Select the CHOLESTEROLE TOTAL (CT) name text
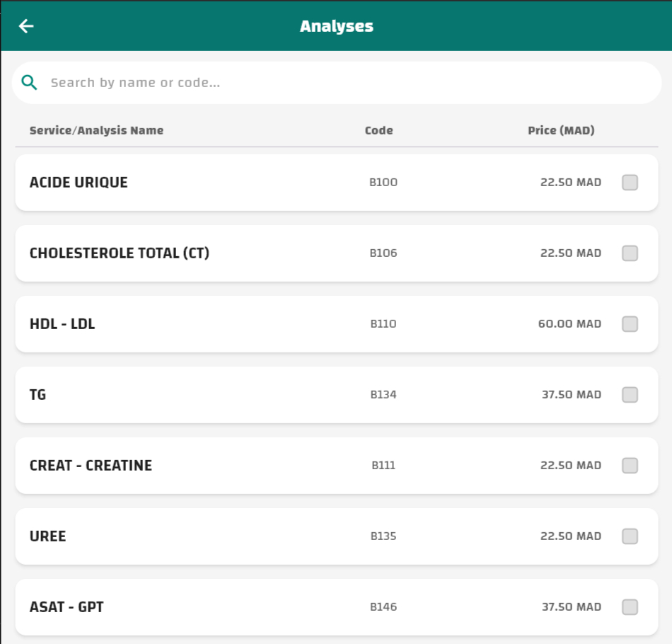Viewport: 672px width, 644px height. [x=120, y=253]
